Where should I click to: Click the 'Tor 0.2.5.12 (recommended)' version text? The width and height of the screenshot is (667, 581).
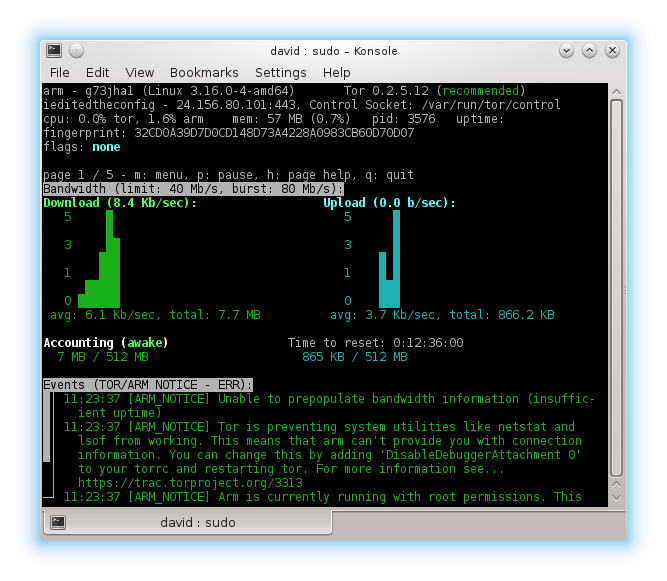[x=435, y=91]
